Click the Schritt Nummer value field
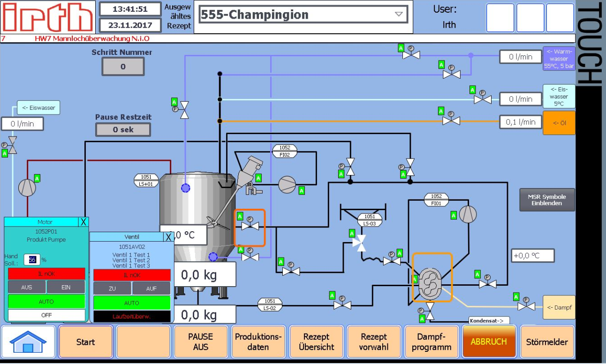Viewport: 606px width, 364px height. point(123,67)
